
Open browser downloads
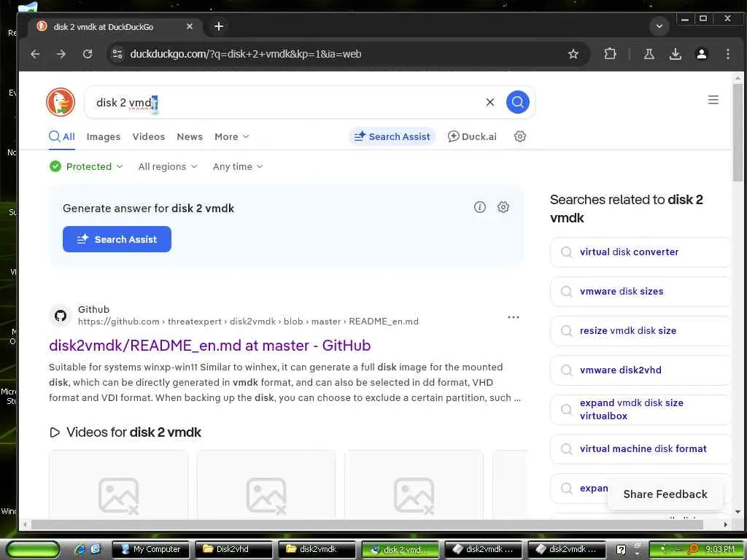(x=675, y=54)
